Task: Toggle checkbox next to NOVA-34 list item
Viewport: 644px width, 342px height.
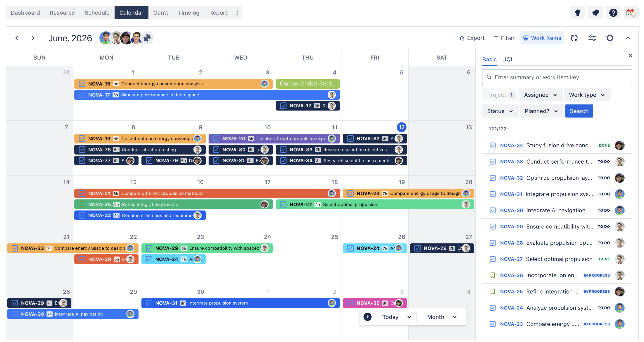Action: pyautogui.click(x=493, y=145)
